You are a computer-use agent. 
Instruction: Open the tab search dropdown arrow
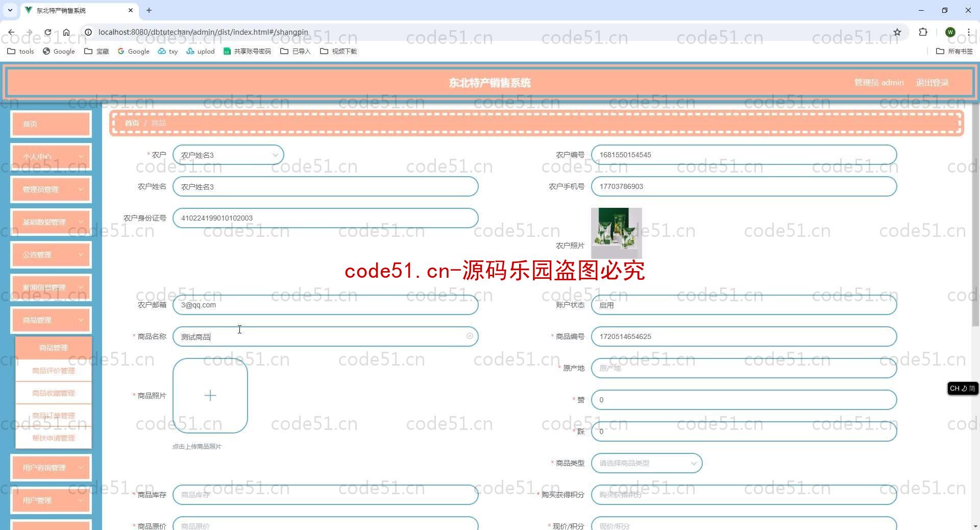coord(10,10)
